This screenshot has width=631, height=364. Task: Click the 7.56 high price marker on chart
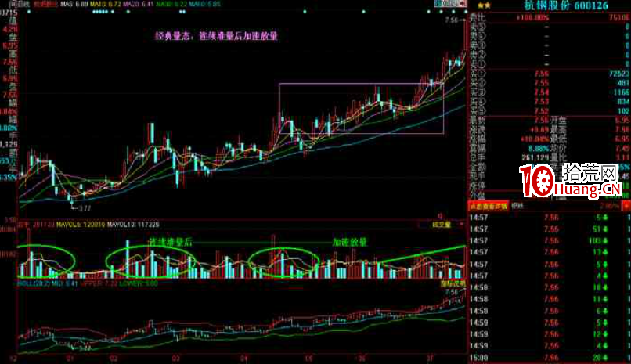coord(452,20)
